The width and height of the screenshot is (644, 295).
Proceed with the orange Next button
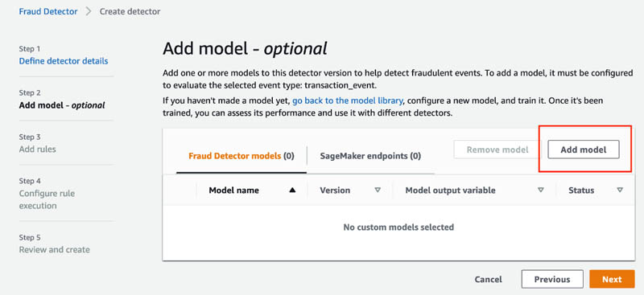click(x=612, y=279)
